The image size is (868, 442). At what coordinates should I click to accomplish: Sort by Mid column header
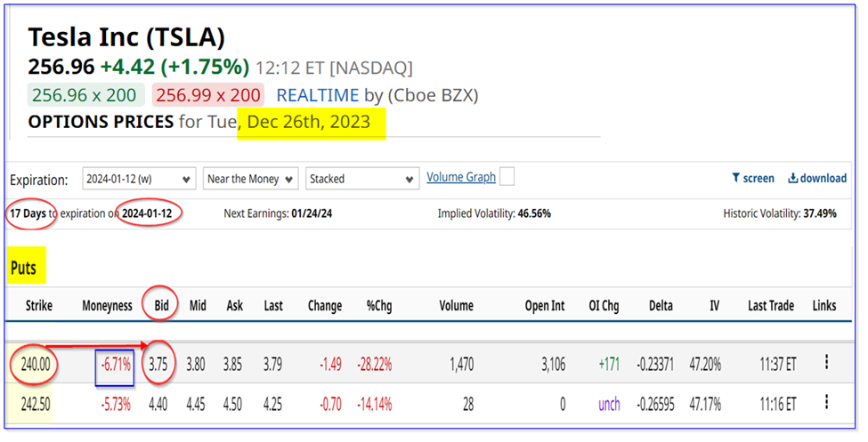198,305
